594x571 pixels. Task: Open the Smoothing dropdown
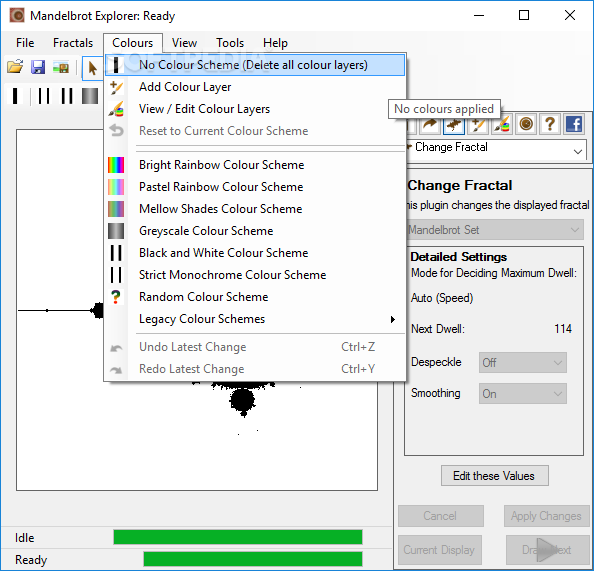(x=523, y=394)
